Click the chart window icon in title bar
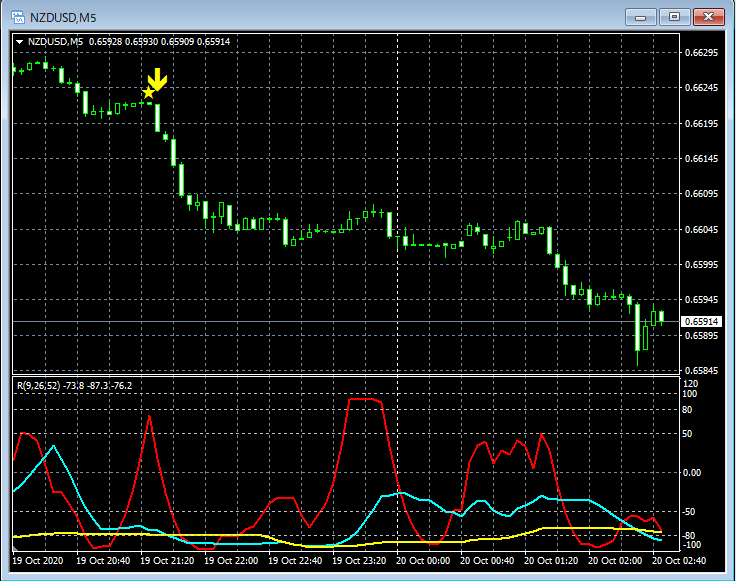This screenshot has width=737, height=581. [17, 17]
